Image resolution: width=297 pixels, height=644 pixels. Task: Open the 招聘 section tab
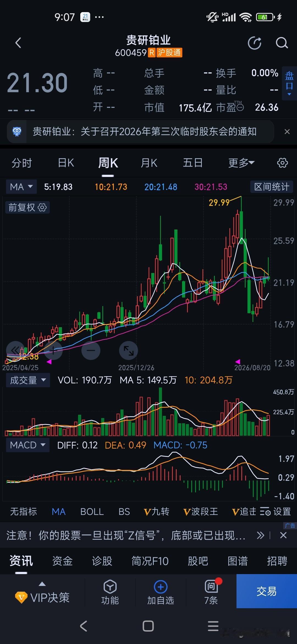277,561
